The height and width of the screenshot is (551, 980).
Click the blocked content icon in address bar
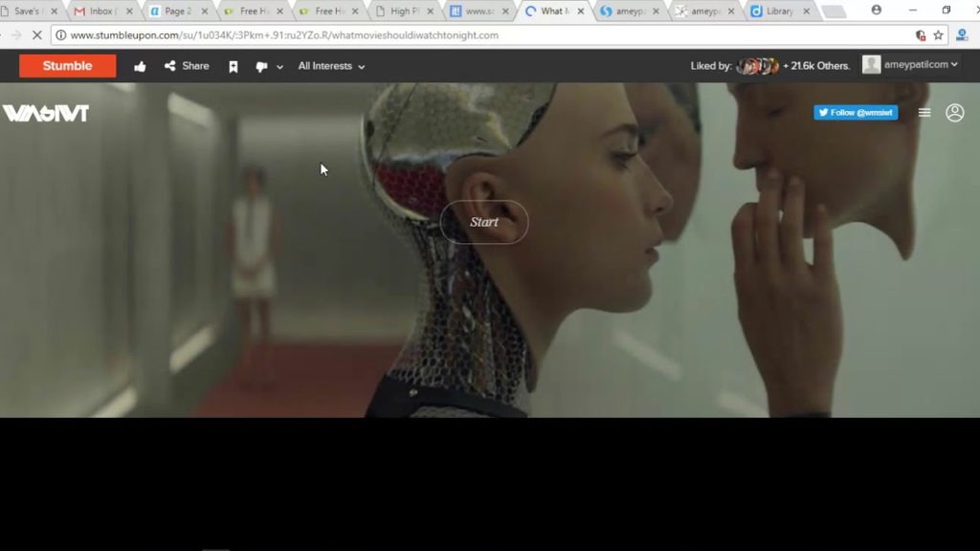point(920,35)
